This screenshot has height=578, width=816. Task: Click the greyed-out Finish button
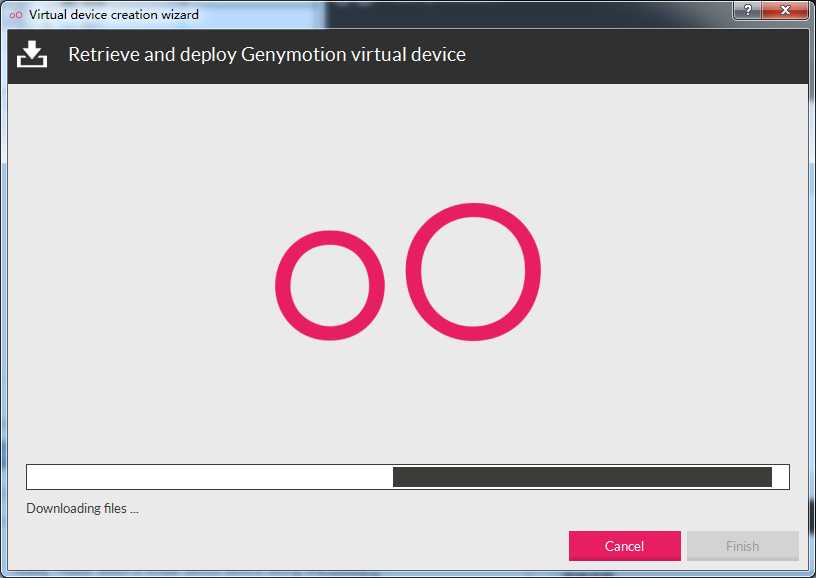(743, 546)
